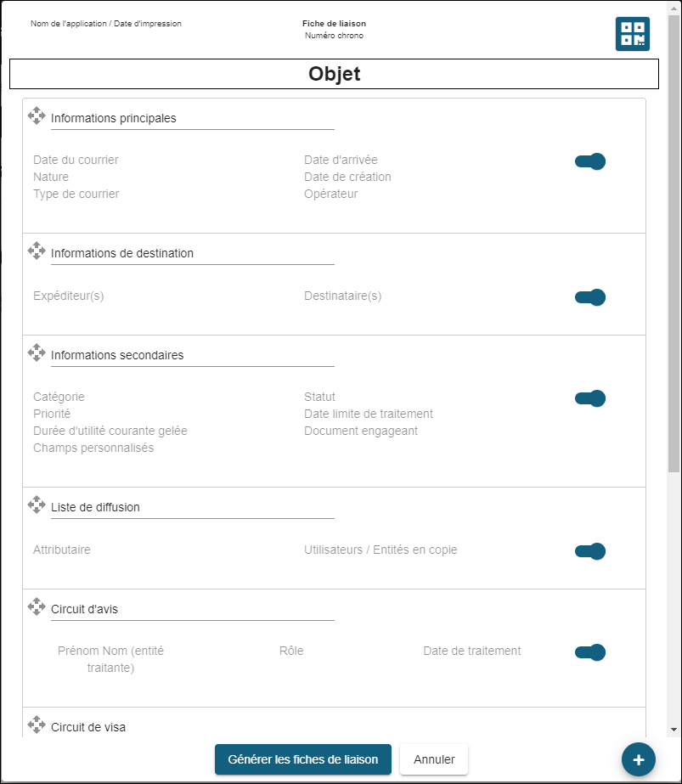
Task: Click the QR code icon
Action: point(632,34)
